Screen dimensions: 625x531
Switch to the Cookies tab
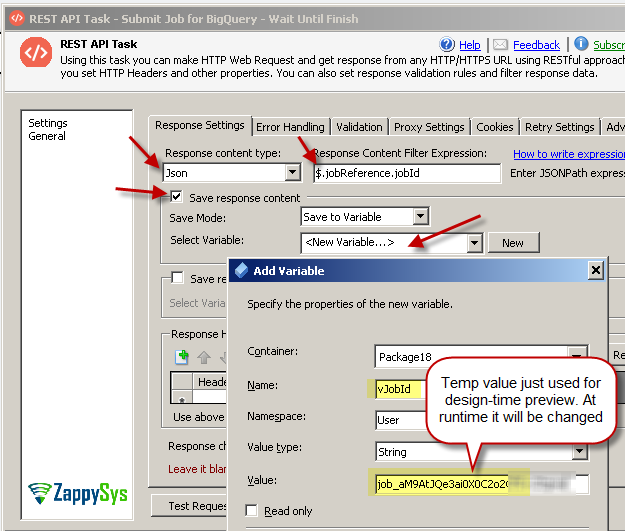pos(495,127)
